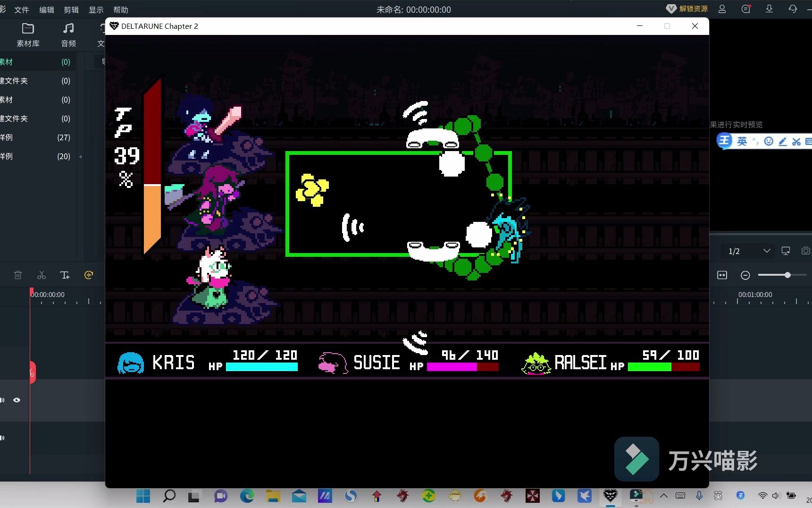Open Microsoft Edge from taskbar
Viewport: 812px width, 508px height.
tap(247, 496)
